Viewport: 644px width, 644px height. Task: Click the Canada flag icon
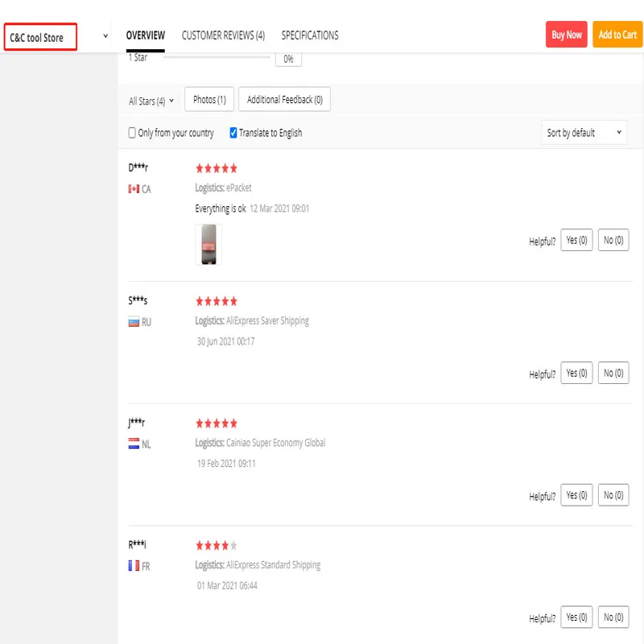pyautogui.click(x=134, y=189)
